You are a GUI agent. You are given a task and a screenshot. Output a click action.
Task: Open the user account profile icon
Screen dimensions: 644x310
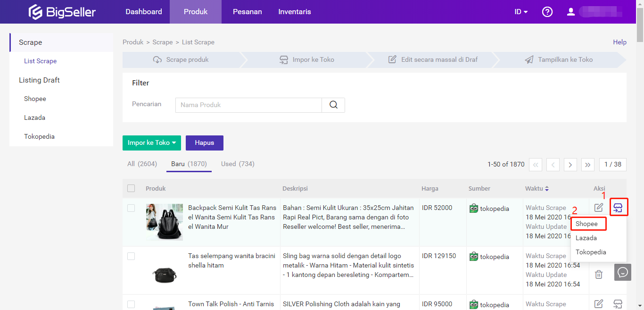coord(571,12)
